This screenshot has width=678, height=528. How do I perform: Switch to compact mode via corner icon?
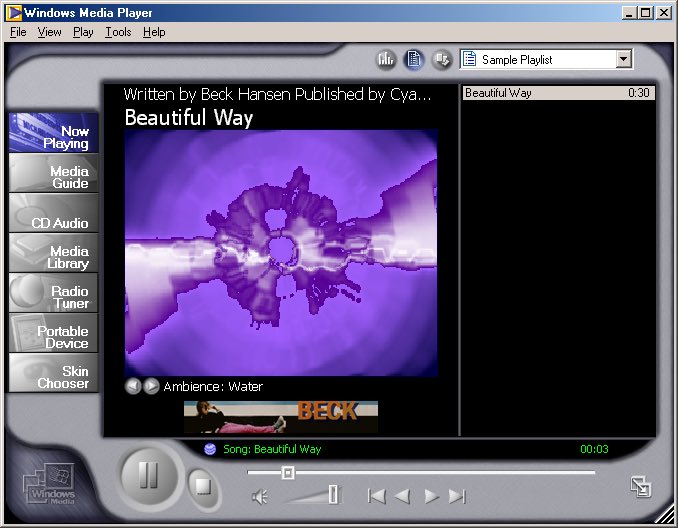coord(640,486)
